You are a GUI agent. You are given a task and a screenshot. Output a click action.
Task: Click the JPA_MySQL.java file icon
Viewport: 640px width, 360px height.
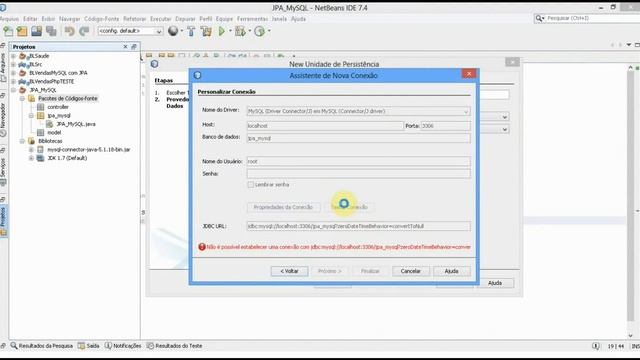click(x=50, y=124)
